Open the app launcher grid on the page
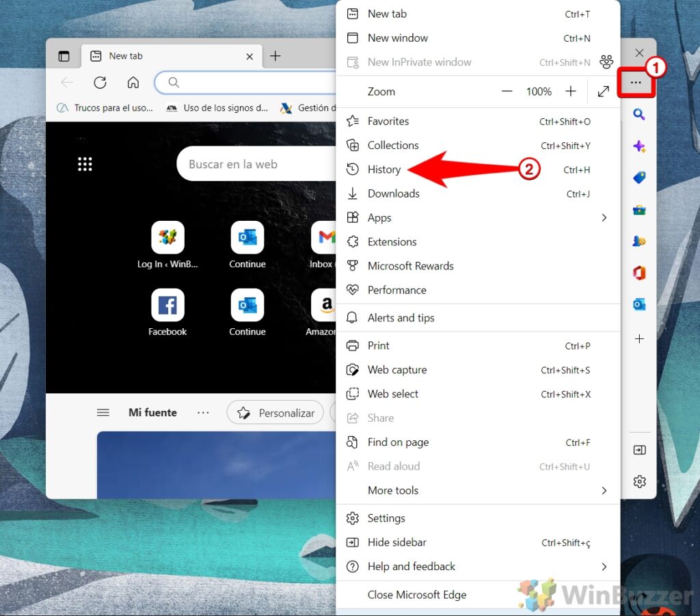This screenshot has width=700, height=616. pyautogui.click(x=85, y=163)
